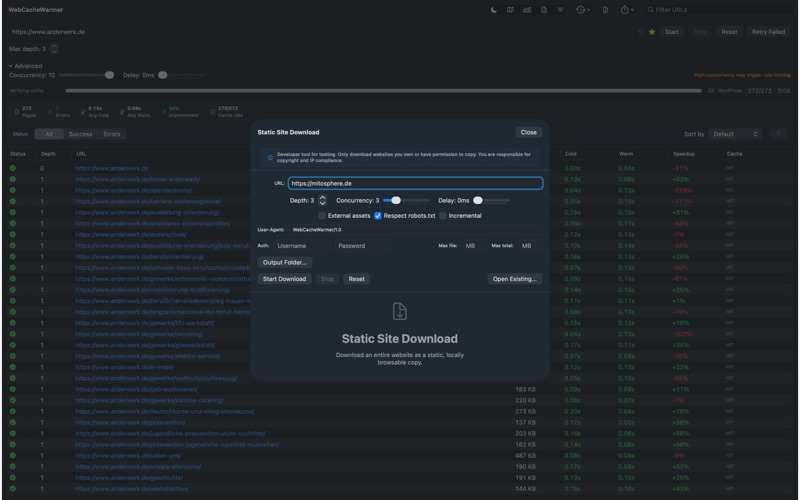Viewport: 800px width, 500px height.
Task: Adjust the dialog Concurrency slider handle
Action: 396,201
